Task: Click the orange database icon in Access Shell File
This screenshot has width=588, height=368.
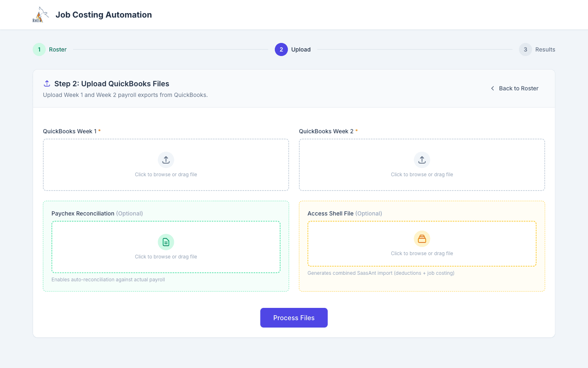Action: [422, 239]
